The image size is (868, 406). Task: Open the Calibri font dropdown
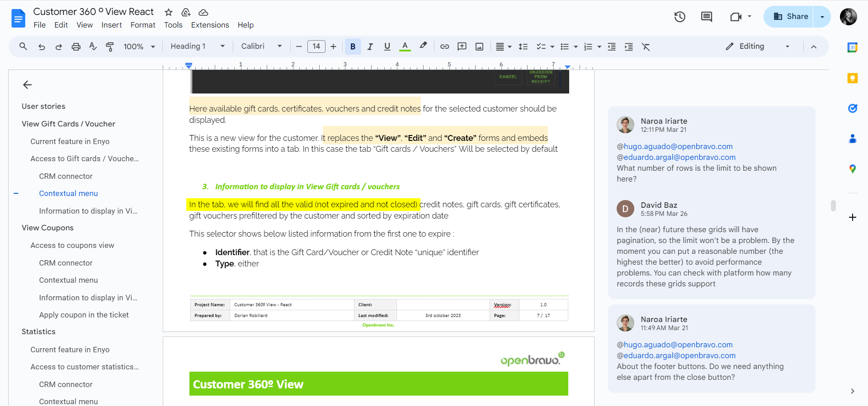pyautogui.click(x=261, y=46)
